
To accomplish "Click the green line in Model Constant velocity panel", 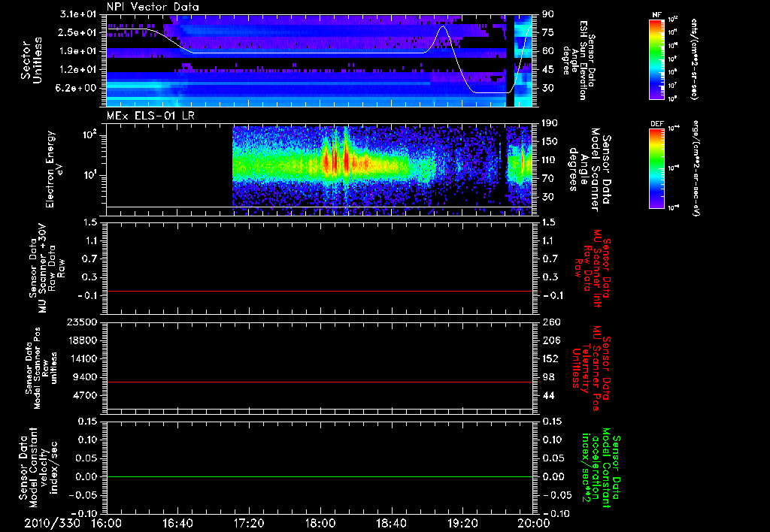I will click(320, 476).
